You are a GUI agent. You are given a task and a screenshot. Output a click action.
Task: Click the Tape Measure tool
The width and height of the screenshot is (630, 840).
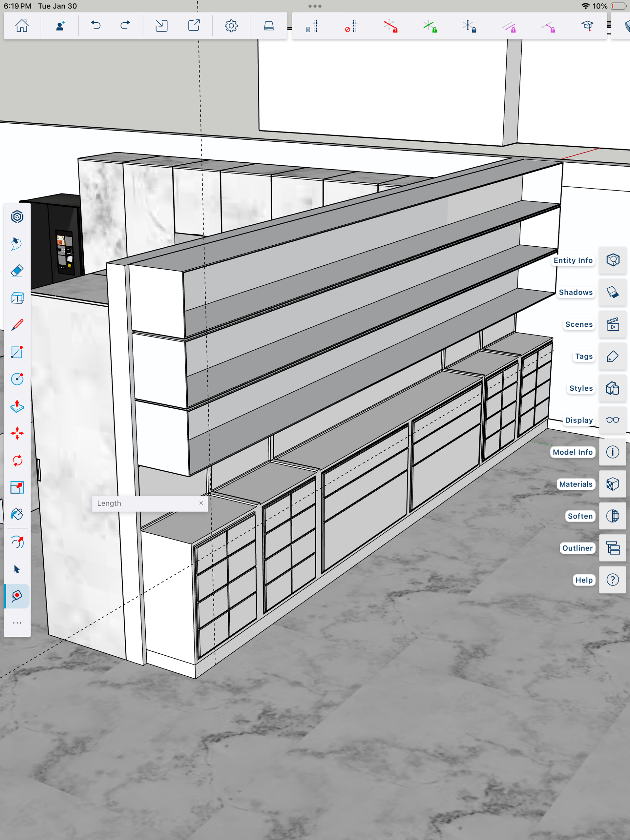click(x=17, y=595)
